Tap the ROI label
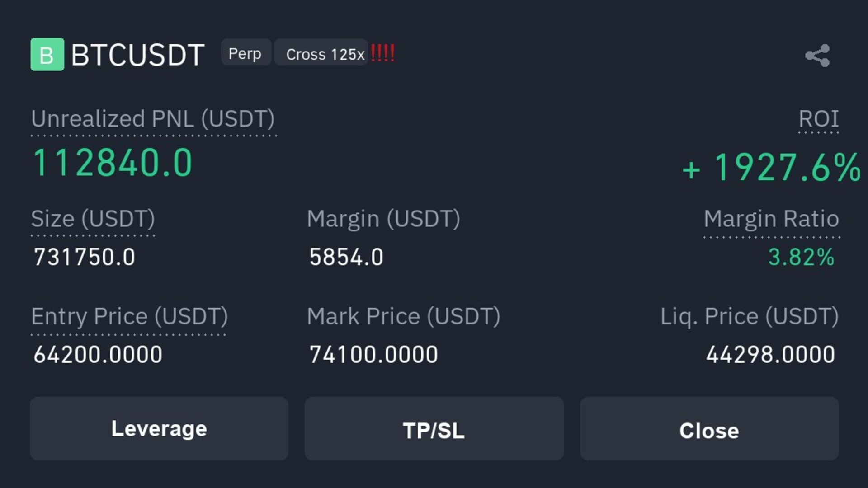The width and height of the screenshot is (868, 488). click(x=818, y=119)
